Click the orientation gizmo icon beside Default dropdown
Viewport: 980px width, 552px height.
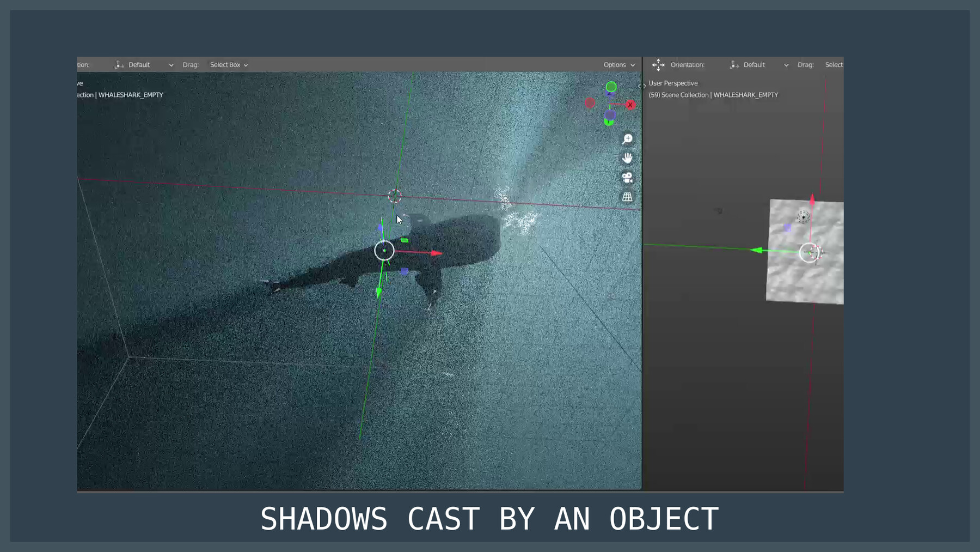click(x=733, y=65)
